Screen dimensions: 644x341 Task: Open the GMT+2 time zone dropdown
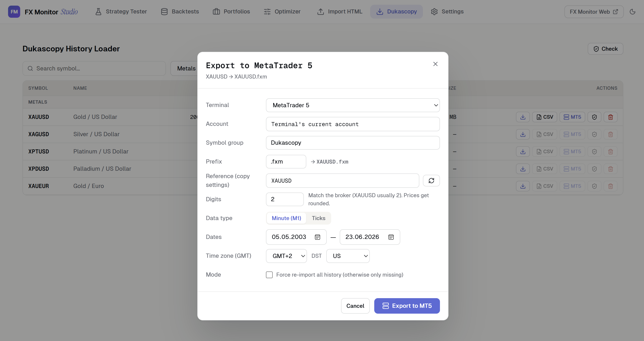[x=286, y=256]
